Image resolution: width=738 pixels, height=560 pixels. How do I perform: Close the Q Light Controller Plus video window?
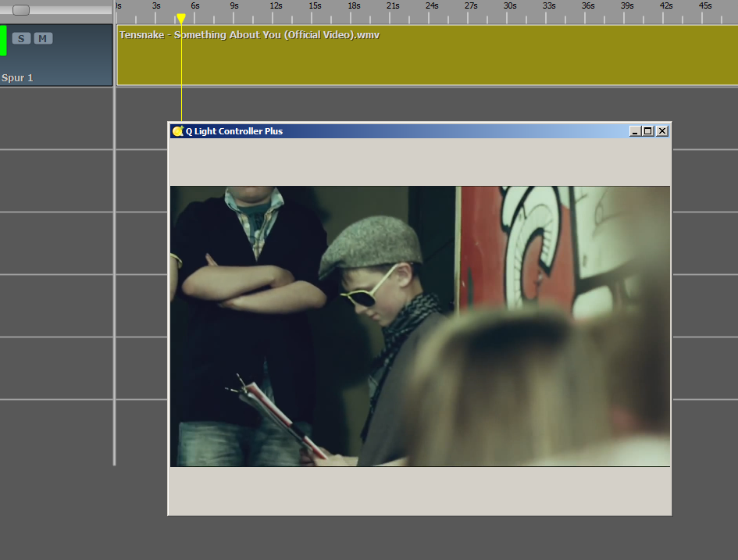coord(662,131)
